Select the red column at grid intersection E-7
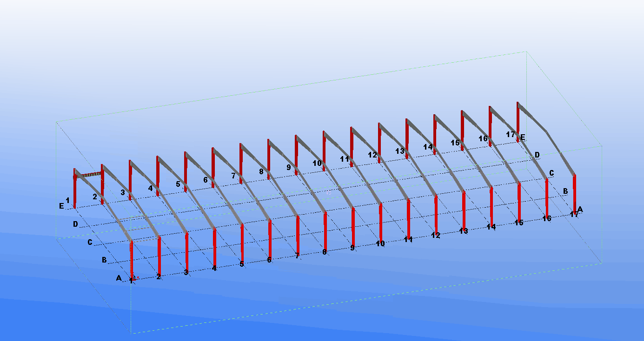 (x=241, y=164)
